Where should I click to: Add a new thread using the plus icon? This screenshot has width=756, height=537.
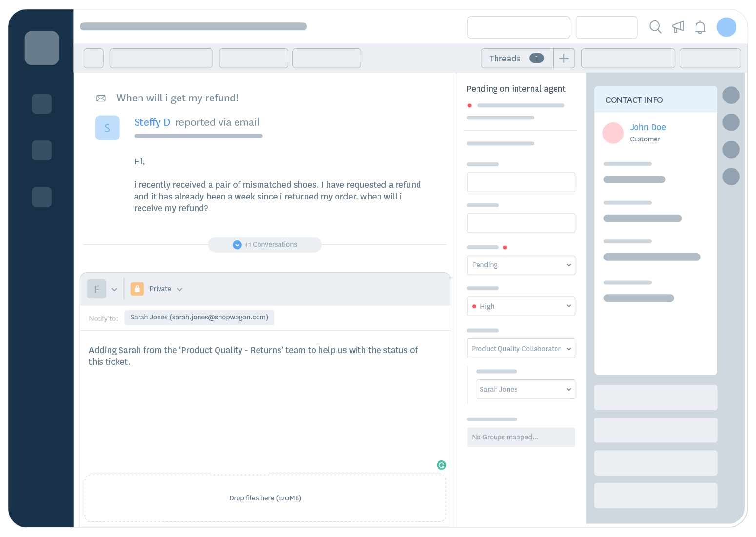pos(564,58)
